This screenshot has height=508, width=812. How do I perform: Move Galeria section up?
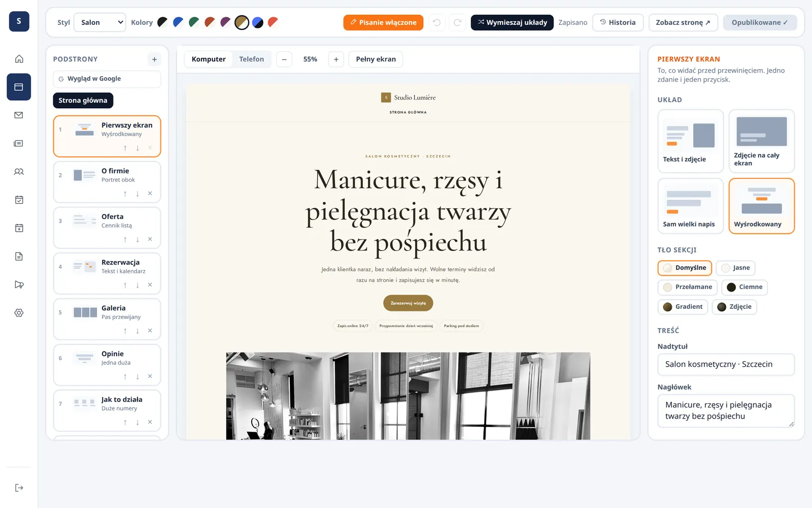(x=125, y=331)
